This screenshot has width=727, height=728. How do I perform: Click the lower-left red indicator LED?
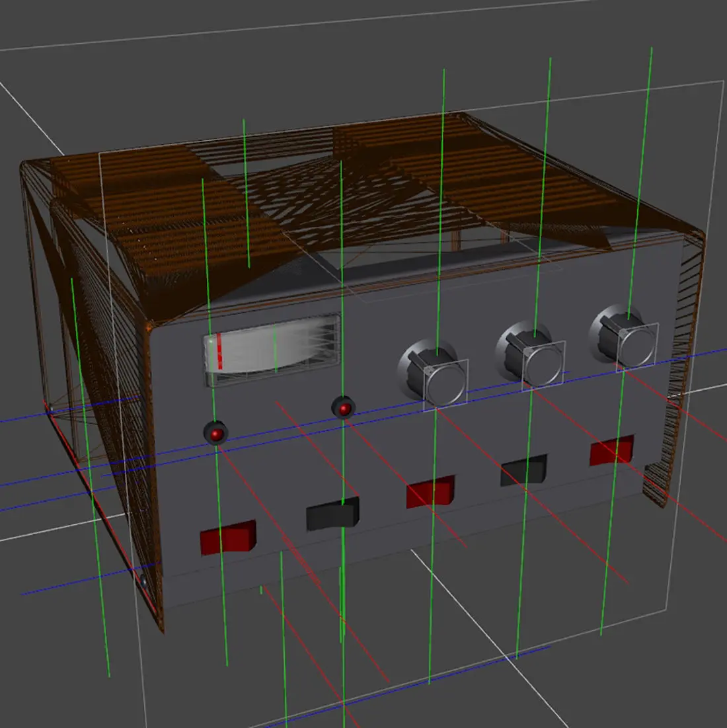[215, 433]
